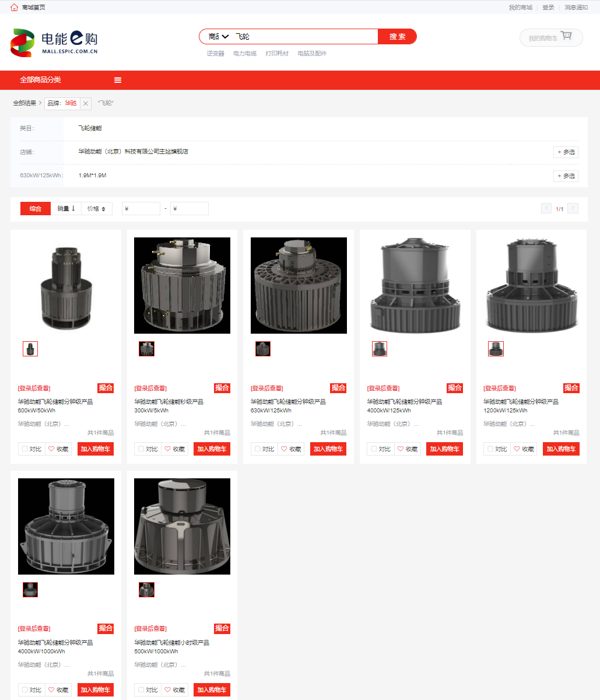Image resolution: width=600 pixels, height=700 pixels.
Task: Select the 1.9M*1.9M filter value
Action: point(92,176)
